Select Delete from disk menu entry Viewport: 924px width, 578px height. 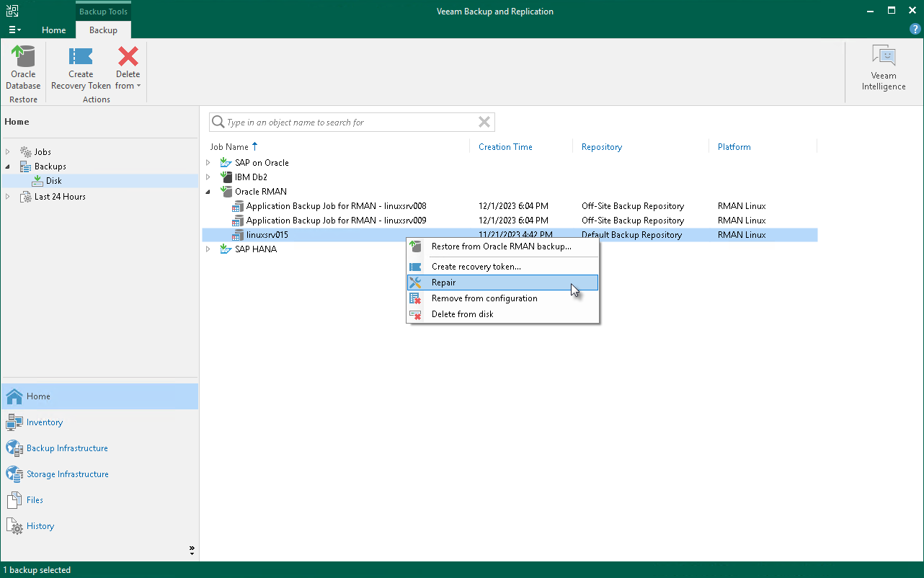coord(462,314)
